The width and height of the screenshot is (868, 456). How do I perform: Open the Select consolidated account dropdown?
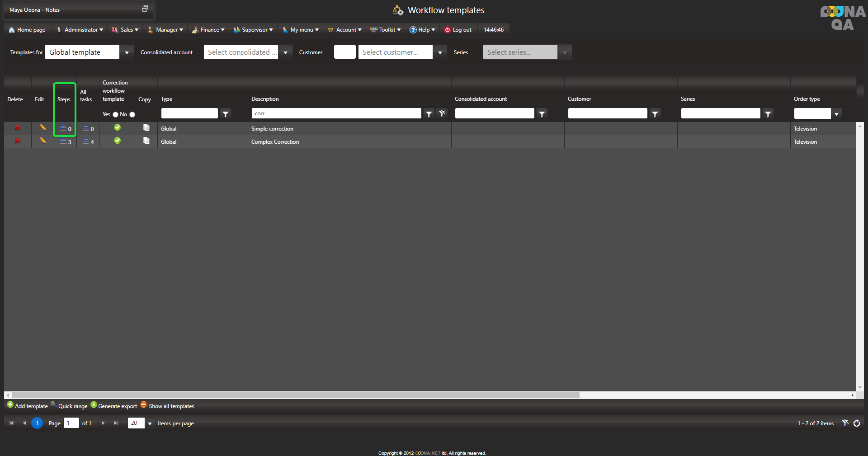tap(285, 52)
